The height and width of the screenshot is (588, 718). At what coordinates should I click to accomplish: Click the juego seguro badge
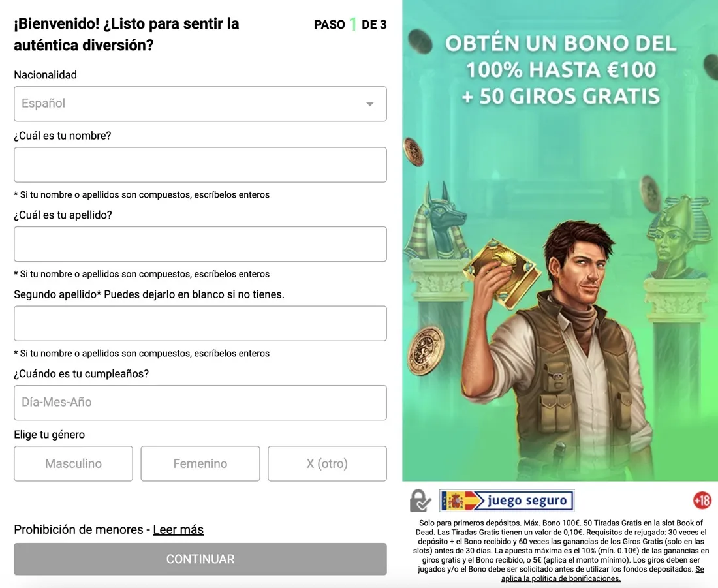pos(507,501)
